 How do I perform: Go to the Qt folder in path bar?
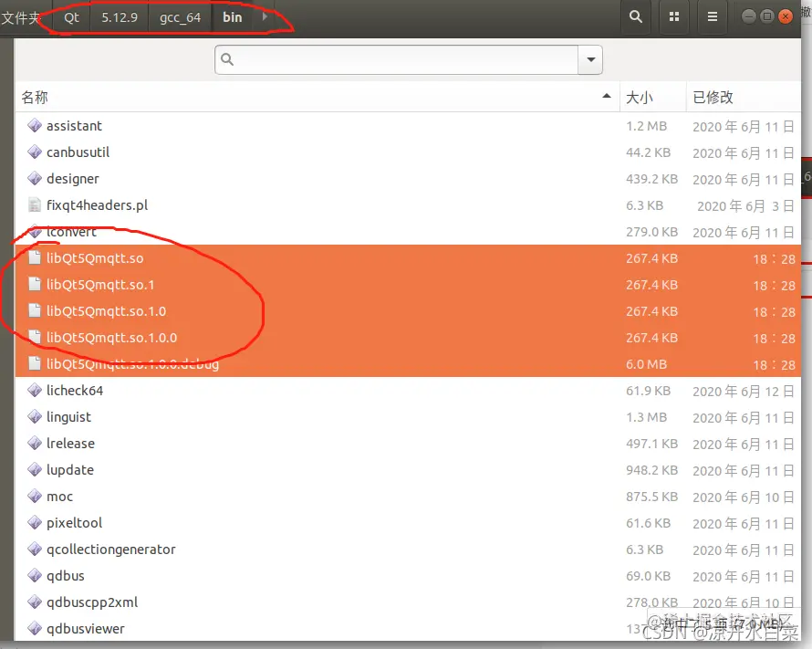click(71, 17)
